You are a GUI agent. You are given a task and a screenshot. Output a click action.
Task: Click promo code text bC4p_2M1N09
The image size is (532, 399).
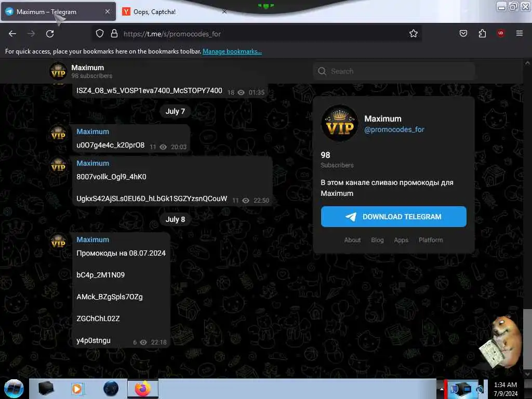tap(100, 275)
